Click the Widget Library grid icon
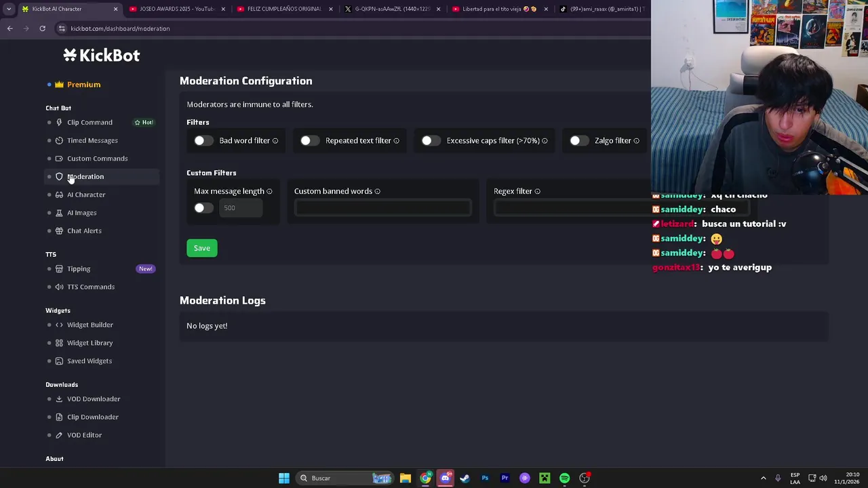The height and width of the screenshot is (488, 868). (59, 343)
